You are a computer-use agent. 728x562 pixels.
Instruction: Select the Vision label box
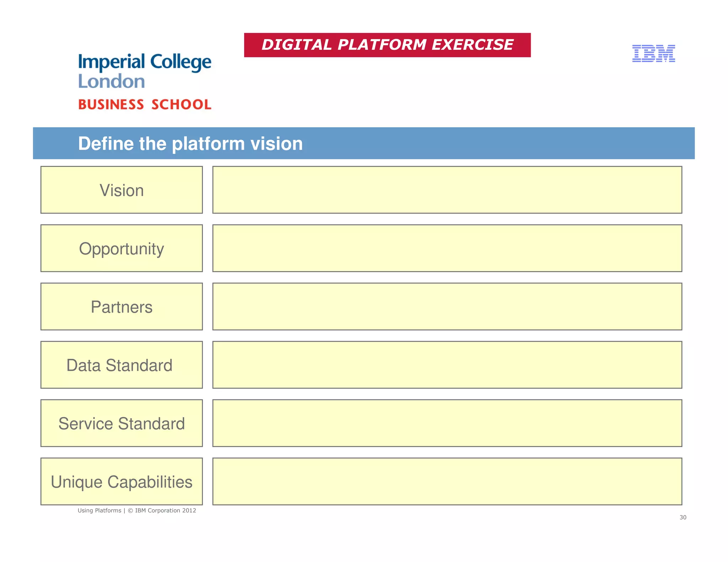[122, 190]
